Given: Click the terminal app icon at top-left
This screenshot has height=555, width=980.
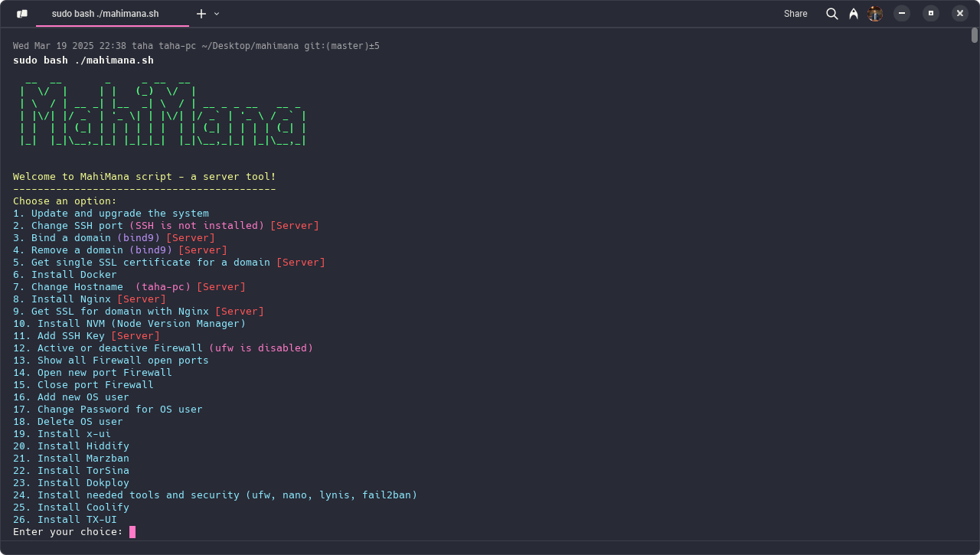Looking at the screenshot, I should 22,14.
